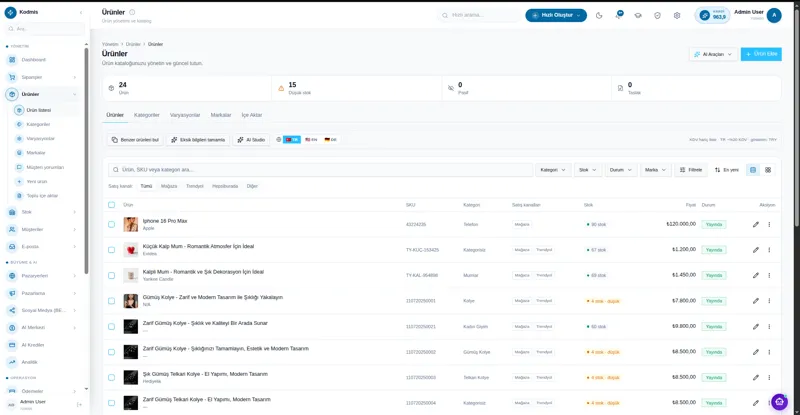This screenshot has width=800, height=415.
Task: Tick the select-all checkbox in table header
Action: [x=111, y=205]
